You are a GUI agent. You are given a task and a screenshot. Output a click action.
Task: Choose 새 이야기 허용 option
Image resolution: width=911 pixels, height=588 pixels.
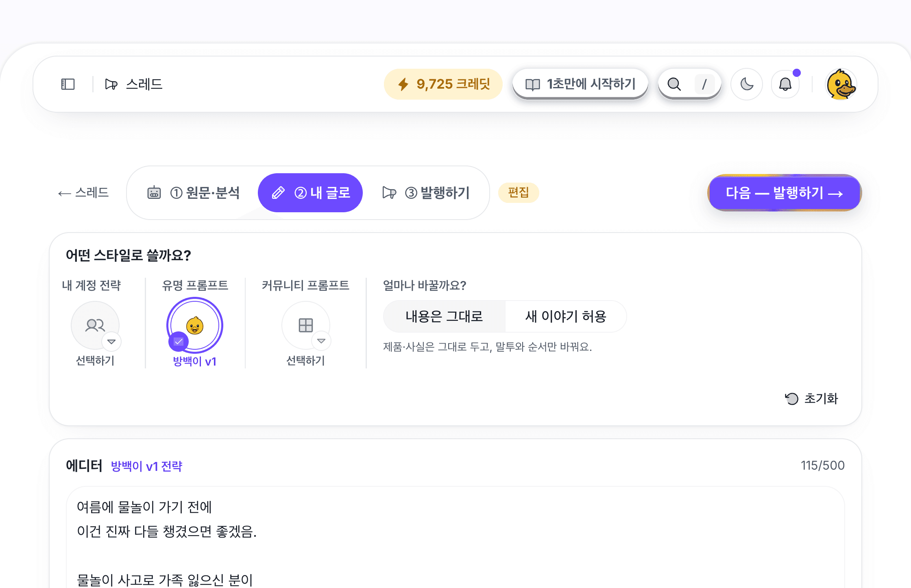coord(566,316)
